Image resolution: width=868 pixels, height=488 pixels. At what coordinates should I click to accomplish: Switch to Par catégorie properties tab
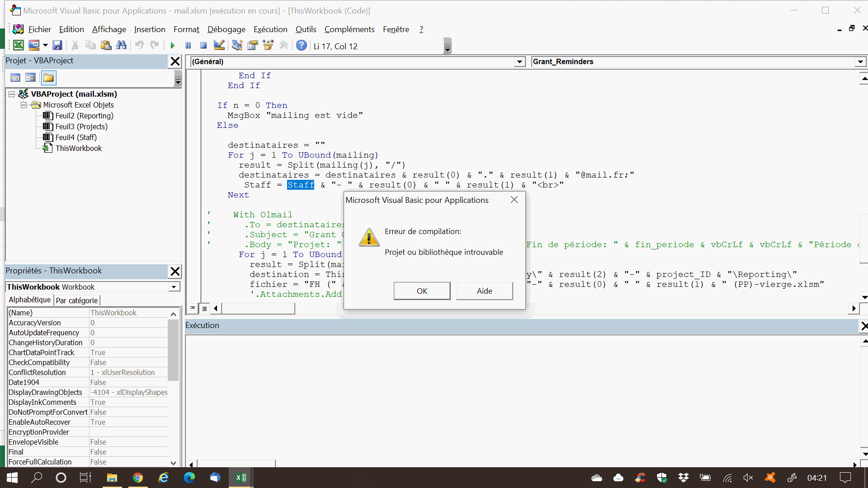pyautogui.click(x=76, y=300)
